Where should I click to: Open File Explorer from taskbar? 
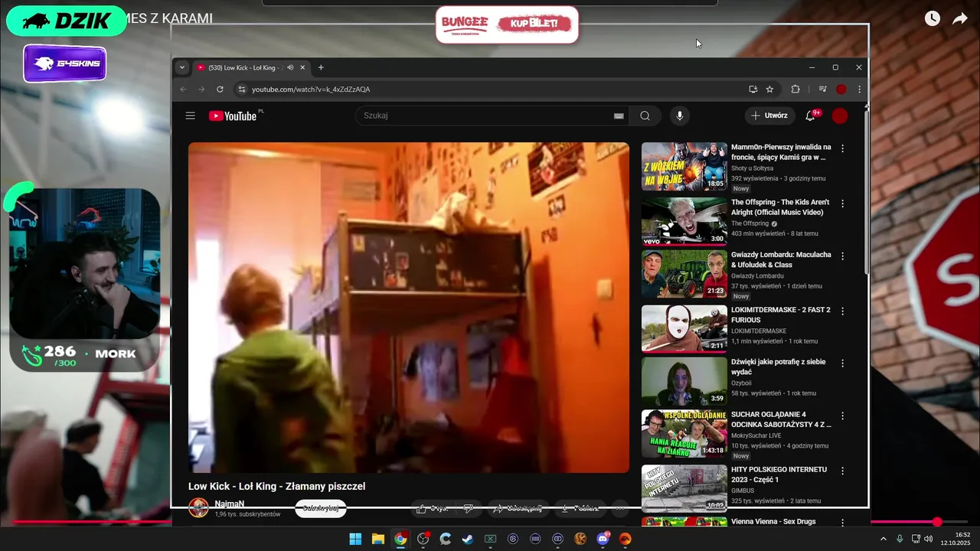[378, 539]
